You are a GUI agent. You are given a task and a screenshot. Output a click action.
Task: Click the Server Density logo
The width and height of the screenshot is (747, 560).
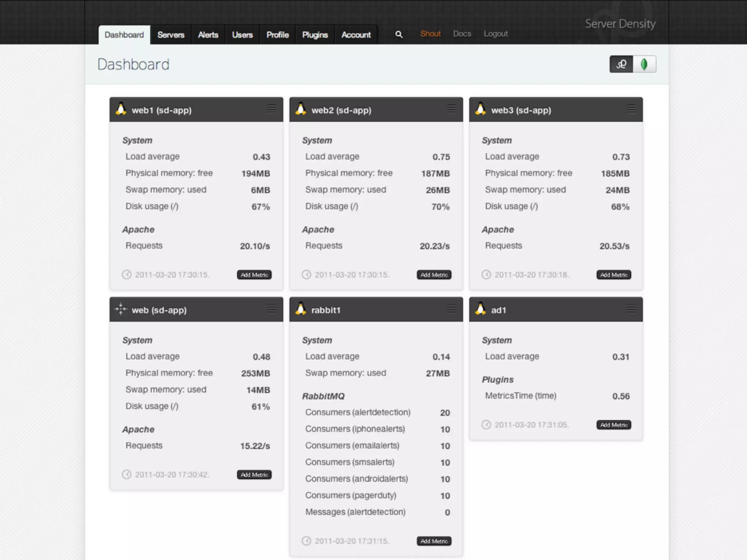tap(620, 24)
